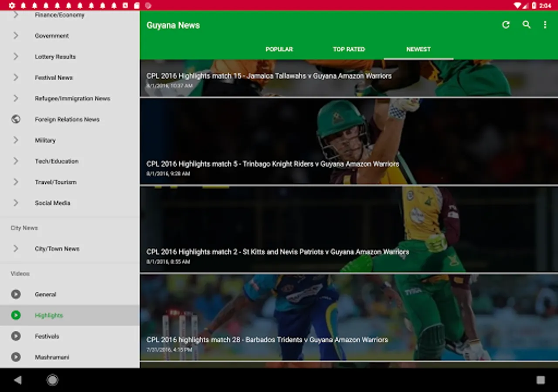
Task: Tap the battery icon in the status bar
Action: [x=534, y=5]
